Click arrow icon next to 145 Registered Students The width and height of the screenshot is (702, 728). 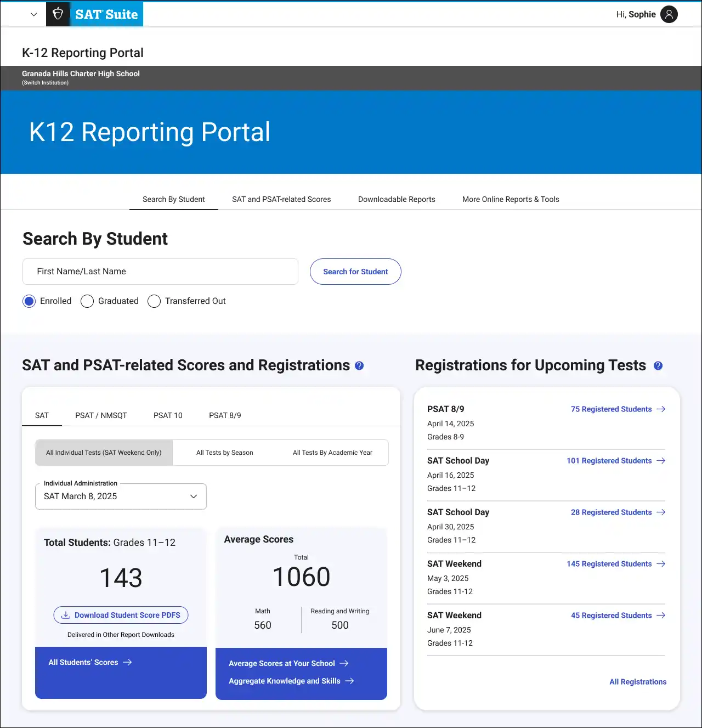point(661,564)
